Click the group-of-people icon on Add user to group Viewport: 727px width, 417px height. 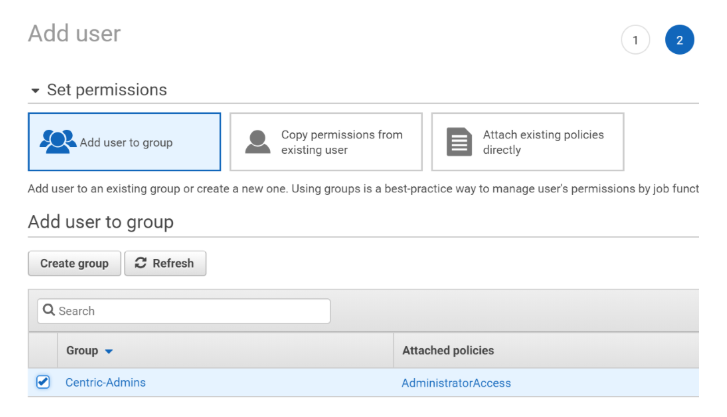click(58, 142)
